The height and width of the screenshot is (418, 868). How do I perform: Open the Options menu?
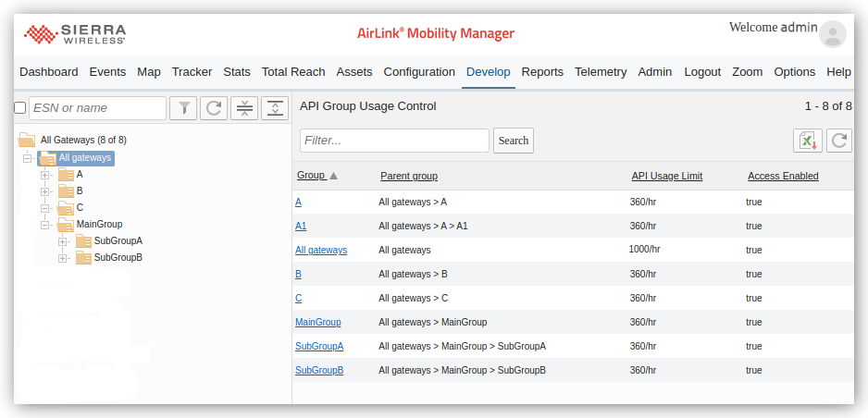click(794, 72)
